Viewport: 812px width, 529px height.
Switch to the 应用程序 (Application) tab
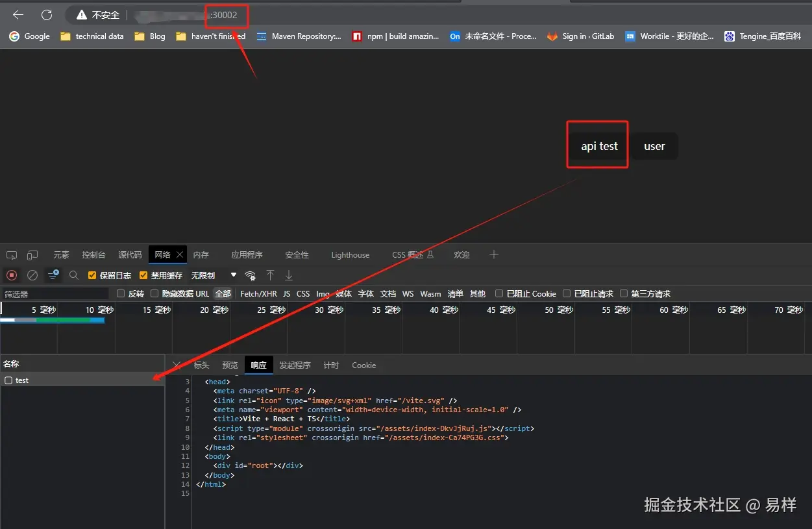(247, 255)
